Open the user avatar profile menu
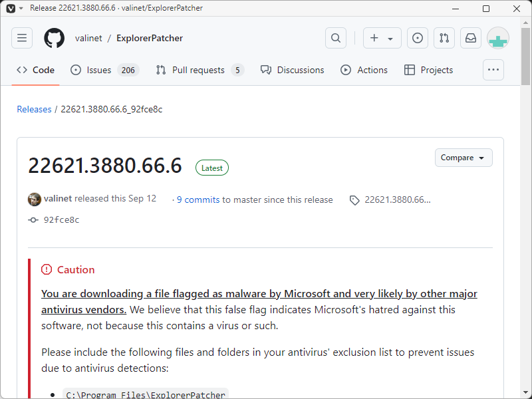The width and height of the screenshot is (532, 399). click(x=497, y=38)
